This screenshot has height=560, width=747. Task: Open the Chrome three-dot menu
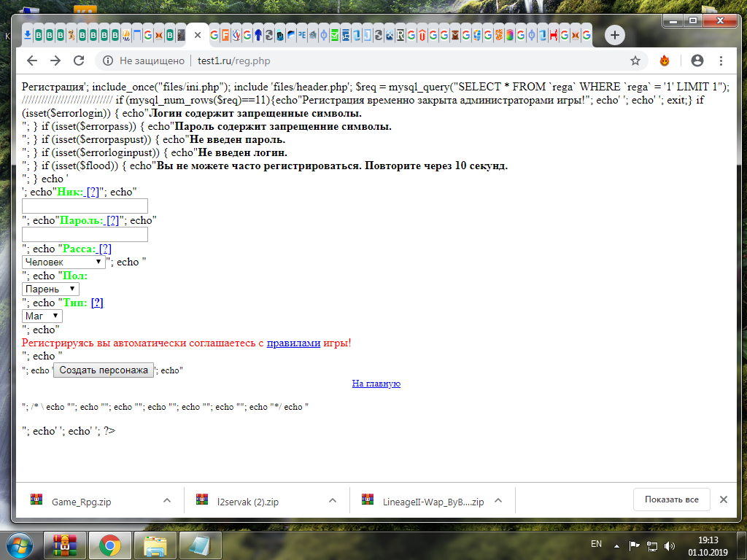pyautogui.click(x=721, y=61)
